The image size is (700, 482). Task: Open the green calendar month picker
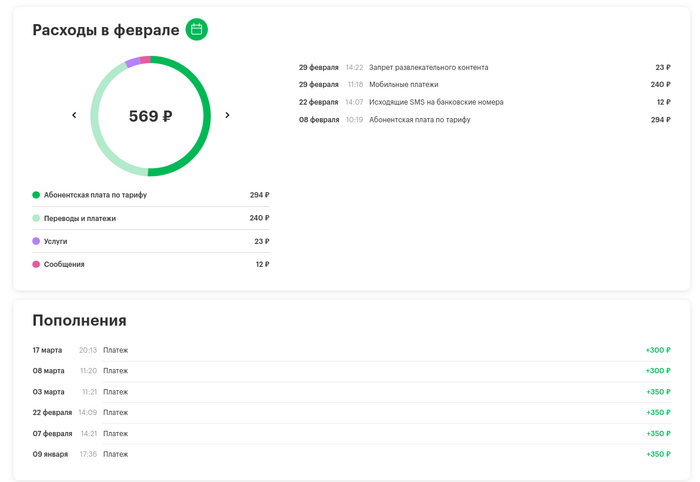197,30
